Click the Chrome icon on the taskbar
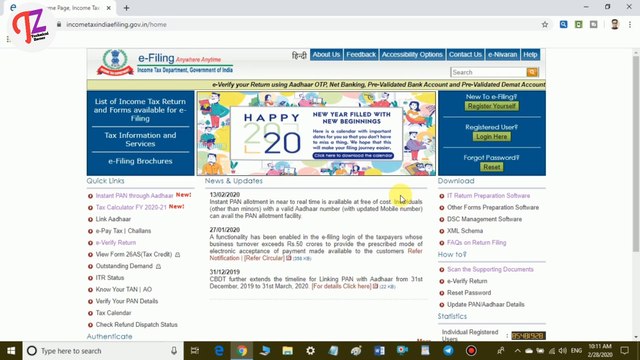The height and width of the screenshot is (360, 640). click(242, 351)
